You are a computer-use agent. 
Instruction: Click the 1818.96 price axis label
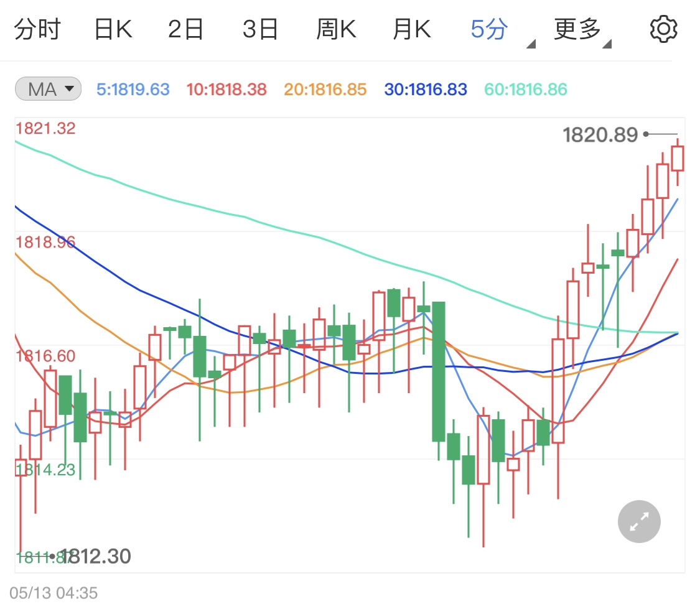click(45, 243)
